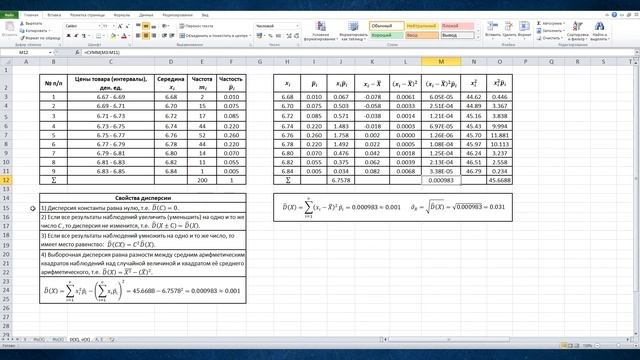The width and height of the screenshot is (640, 360).
Task: Open Sort & Filter (Сортировка и фильтр)
Action: click(577, 31)
